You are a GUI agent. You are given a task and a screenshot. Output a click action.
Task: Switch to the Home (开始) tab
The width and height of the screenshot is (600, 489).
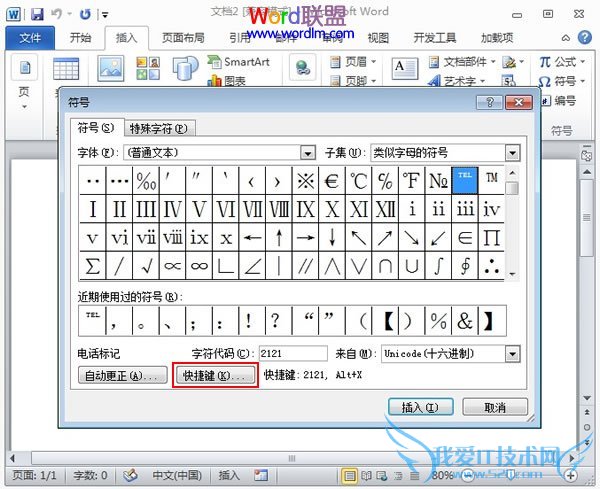80,37
